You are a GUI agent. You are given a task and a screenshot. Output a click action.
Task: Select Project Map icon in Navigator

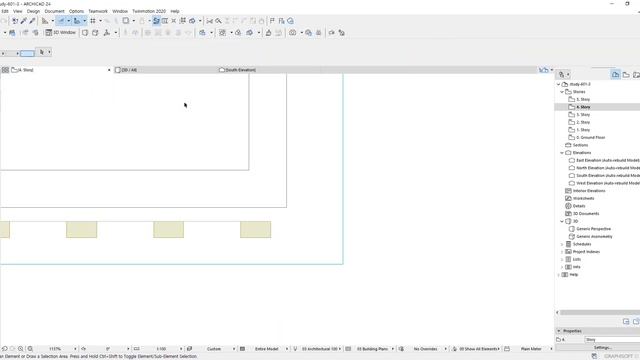tap(616, 75)
